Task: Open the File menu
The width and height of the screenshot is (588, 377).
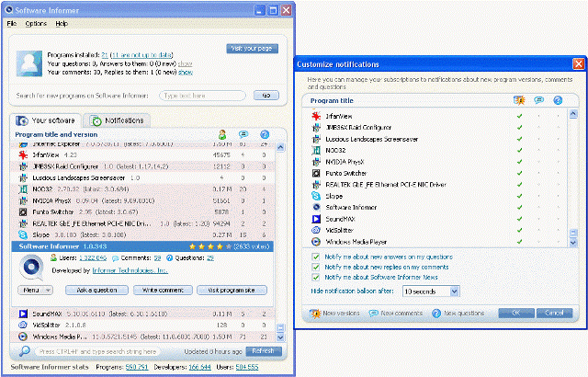Action: [x=12, y=24]
